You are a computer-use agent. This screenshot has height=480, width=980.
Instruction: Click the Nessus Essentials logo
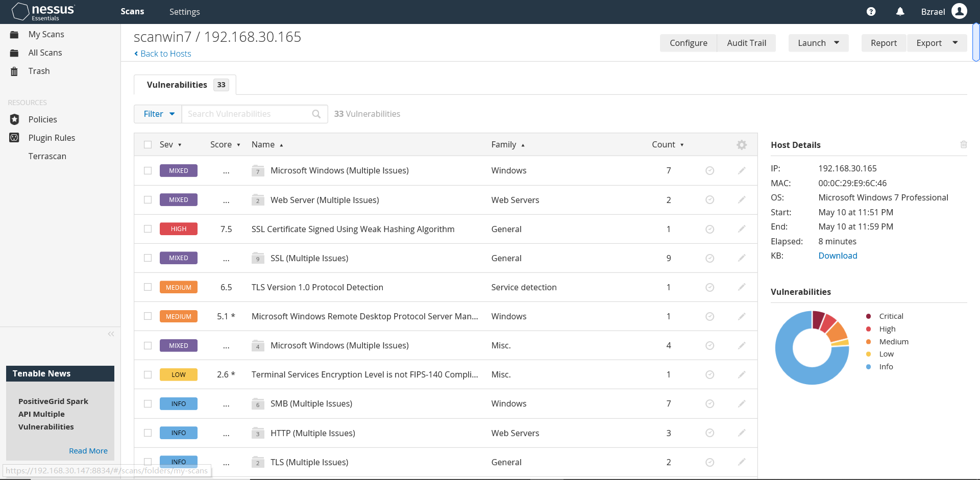coord(43,12)
